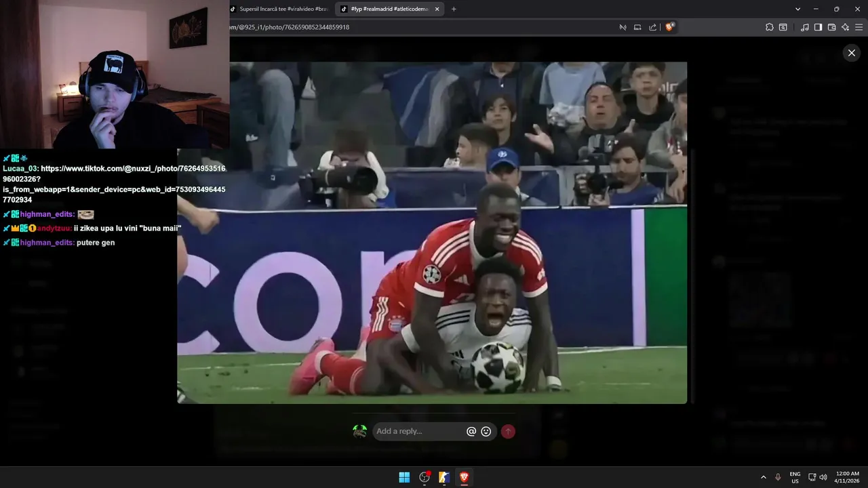Toggle the browser sidebar panel icon
Screen dimensions: 868x488
pos(818,27)
